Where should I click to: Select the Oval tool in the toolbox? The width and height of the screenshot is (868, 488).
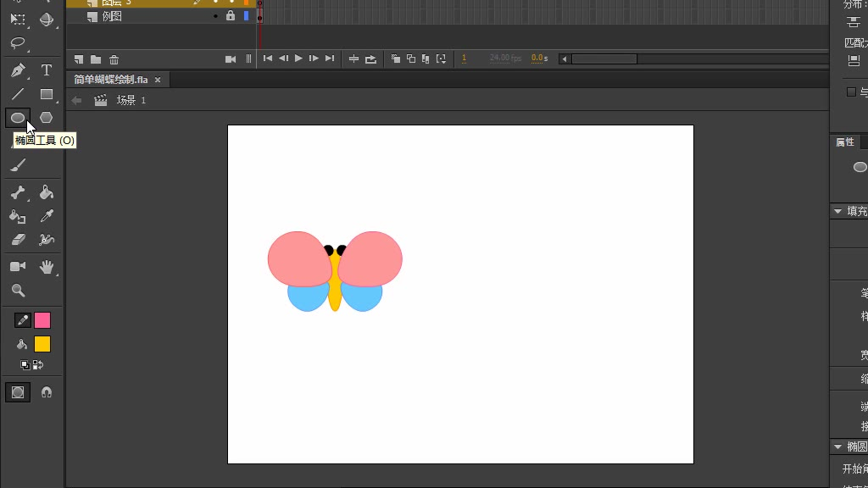point(18,118)
